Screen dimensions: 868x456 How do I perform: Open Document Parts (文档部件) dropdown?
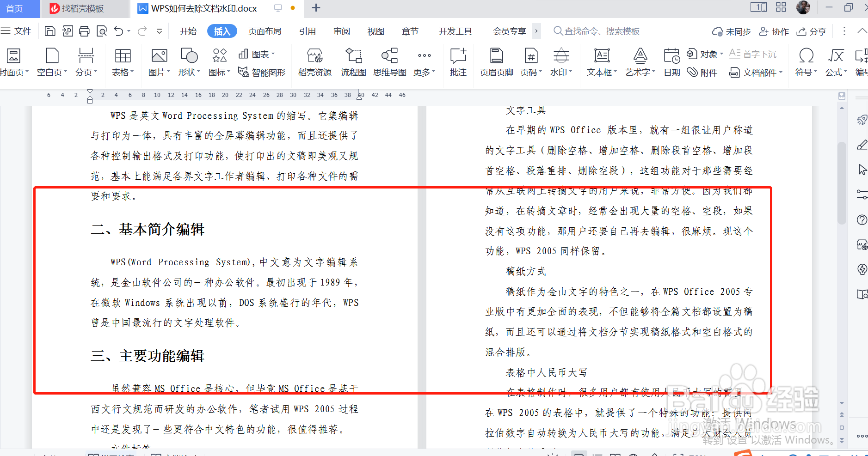[x=756, y=72]
